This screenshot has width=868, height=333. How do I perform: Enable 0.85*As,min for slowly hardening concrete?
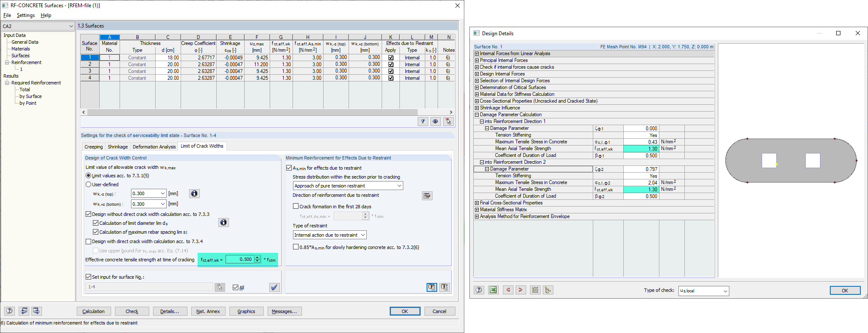click(x=296, y=247)
